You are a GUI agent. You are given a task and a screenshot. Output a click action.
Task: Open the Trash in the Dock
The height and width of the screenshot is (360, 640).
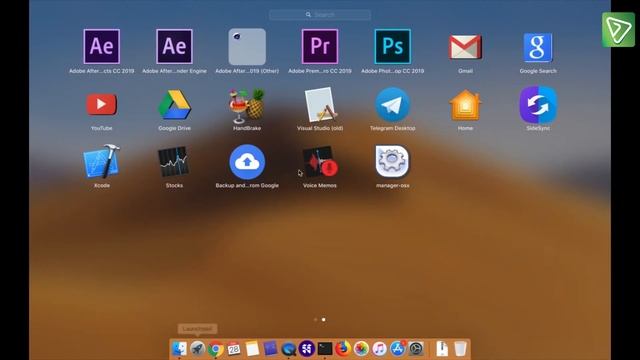(460, 349)
